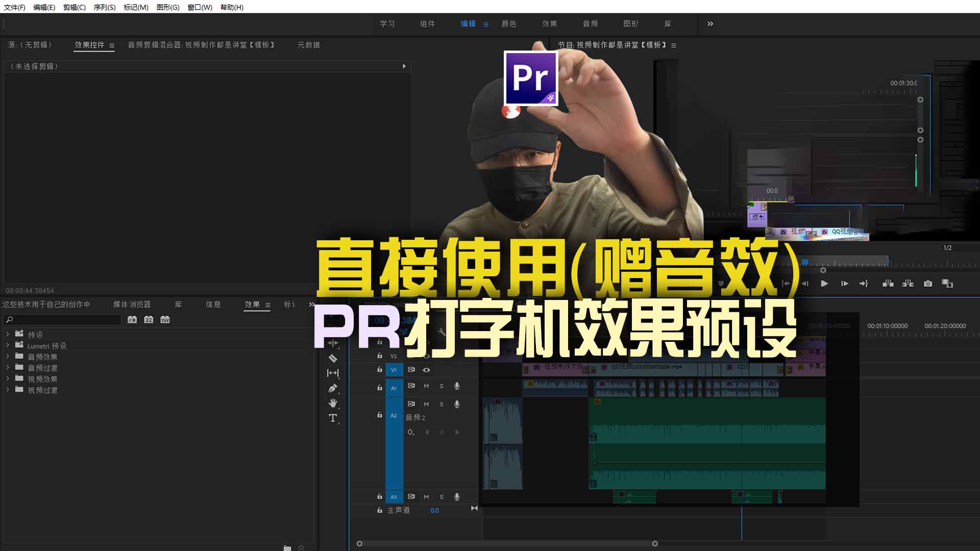
Task: Click the YUV effects filter badge in Effects panel
Action: coord(164,319)
